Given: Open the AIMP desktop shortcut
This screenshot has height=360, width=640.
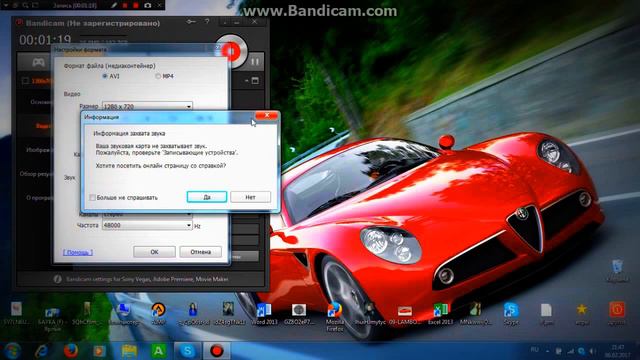Looking at the screenshot, I should (158, 313).
